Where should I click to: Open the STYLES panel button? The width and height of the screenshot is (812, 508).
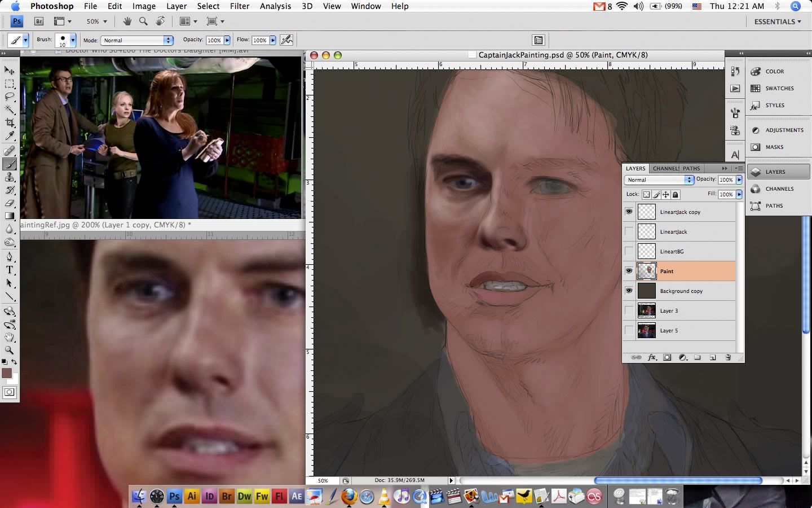pos(778,105)
